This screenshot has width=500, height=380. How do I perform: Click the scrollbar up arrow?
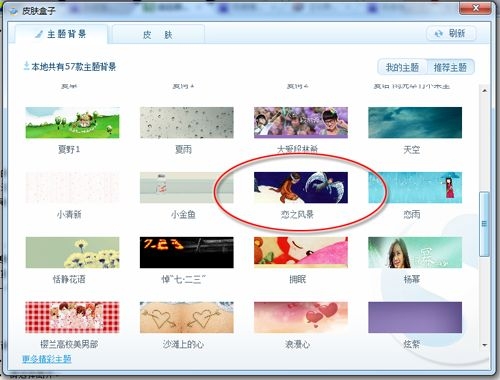(x=484, y=91)
